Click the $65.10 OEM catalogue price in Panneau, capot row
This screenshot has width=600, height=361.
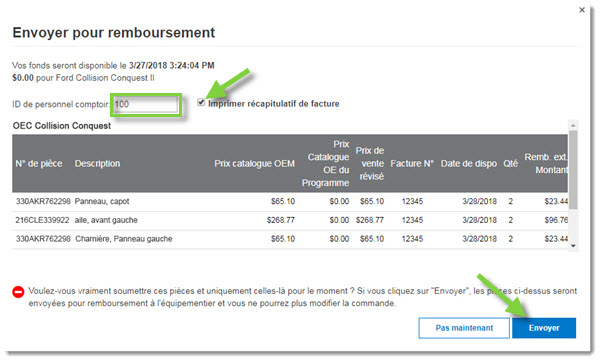283,201
